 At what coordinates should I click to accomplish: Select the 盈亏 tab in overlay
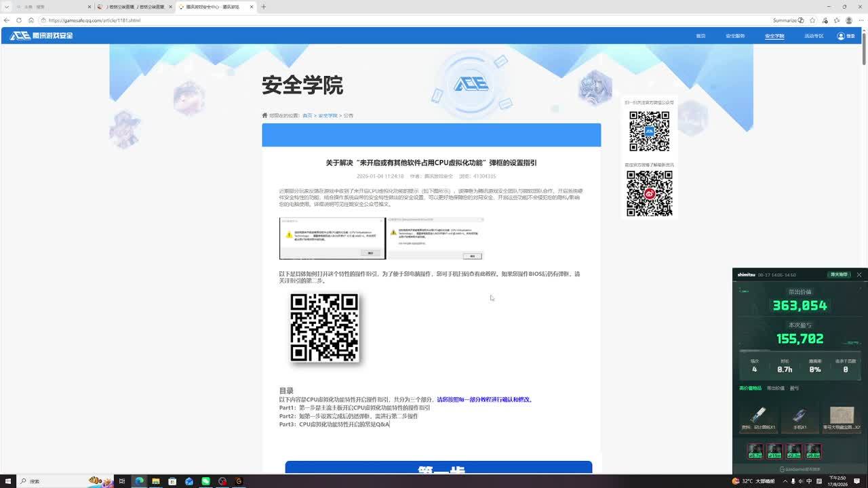[x=794, y=388]
